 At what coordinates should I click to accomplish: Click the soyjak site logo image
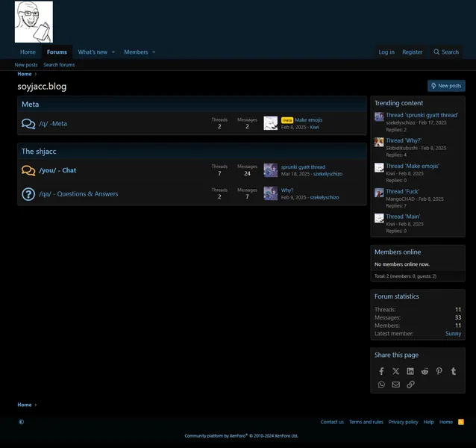(34, 22)
